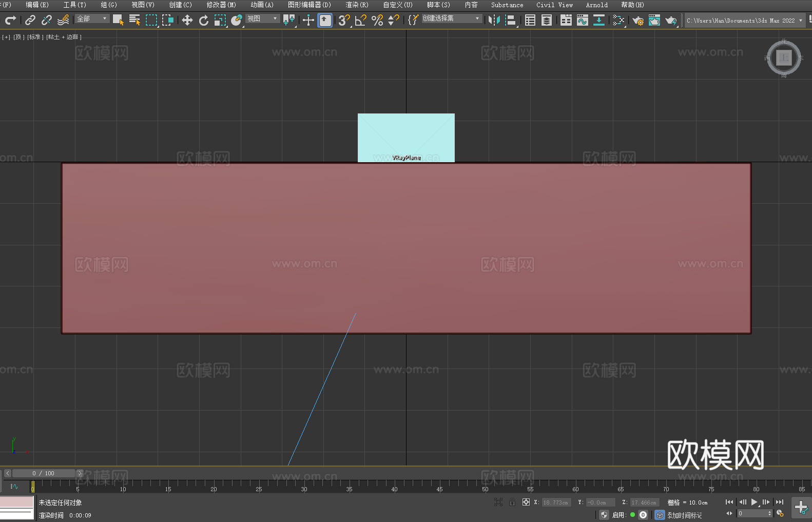The width and height of the screenshot is (812, 522).
Task: Toggle Selection Lock padlock
Action: tap(512, 502)
